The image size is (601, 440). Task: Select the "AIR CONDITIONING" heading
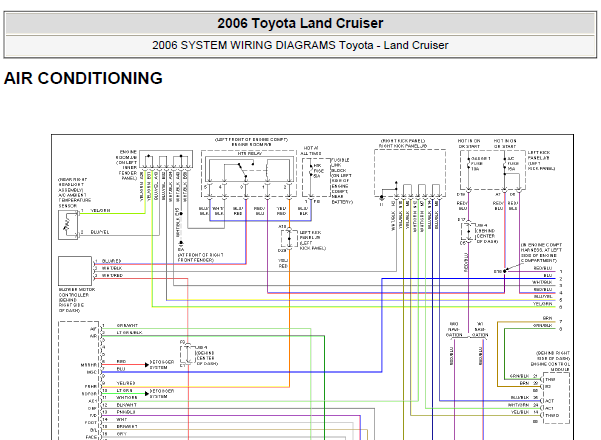coord(83,78)
